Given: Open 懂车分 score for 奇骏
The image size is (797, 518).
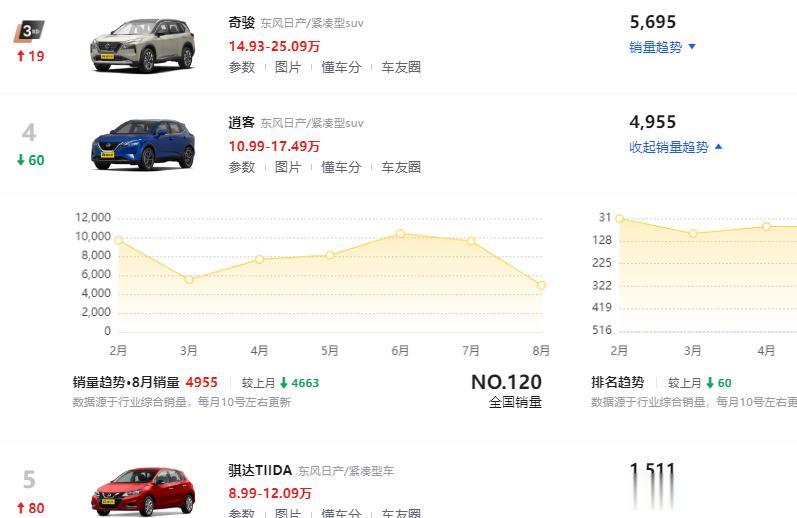Looking at the screenshot, I should (x=341, y=67).
